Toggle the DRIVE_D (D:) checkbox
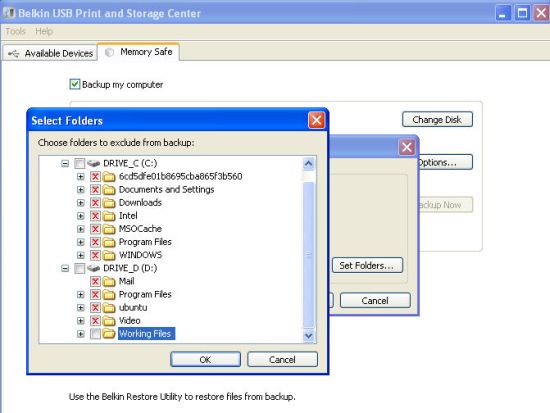550x413 pixels. pos(80,268)
